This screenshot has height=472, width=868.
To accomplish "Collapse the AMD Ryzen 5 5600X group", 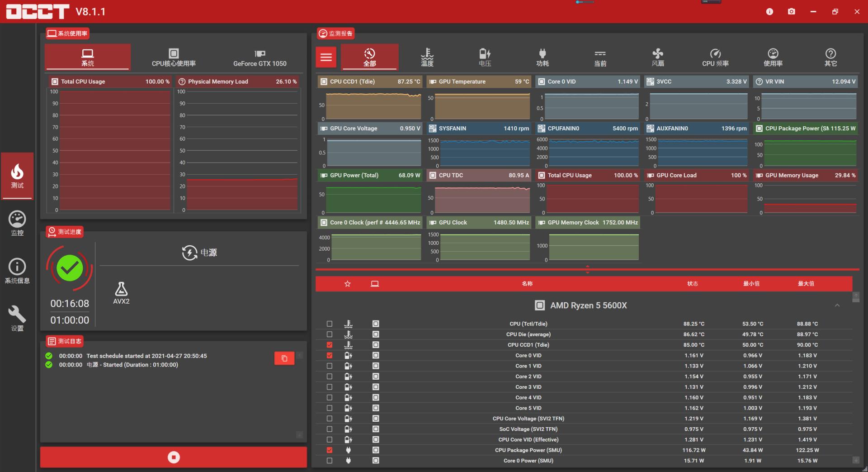I will (837, 305).
